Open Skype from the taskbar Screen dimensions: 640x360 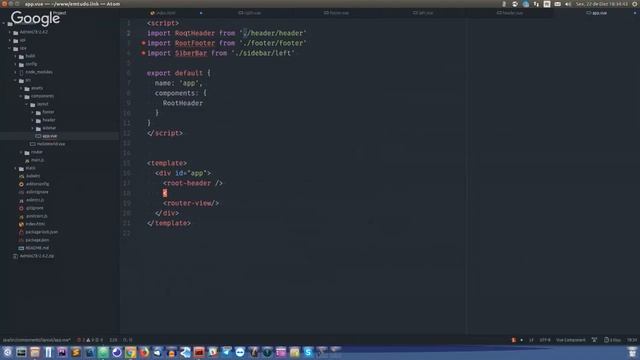308,352
